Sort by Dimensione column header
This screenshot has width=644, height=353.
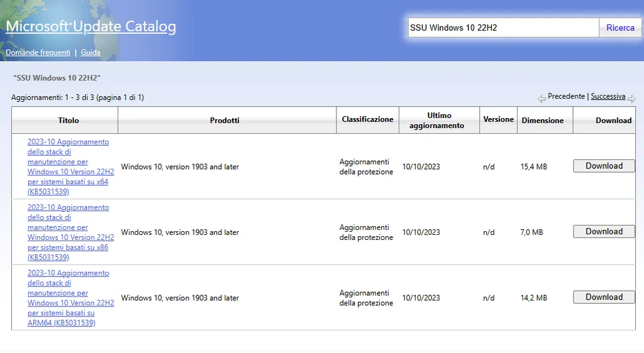543,121
